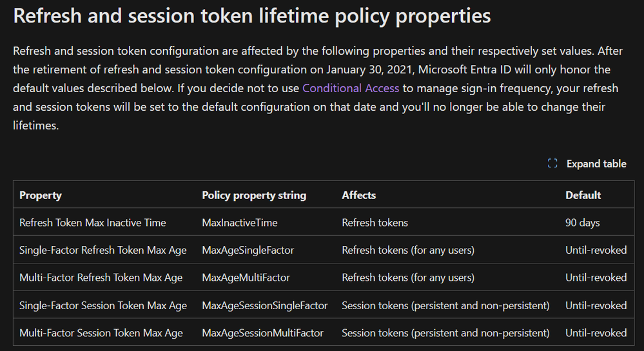Click the Property column header
This screenshot has width=644, height=351.
[x=41, y=195]
